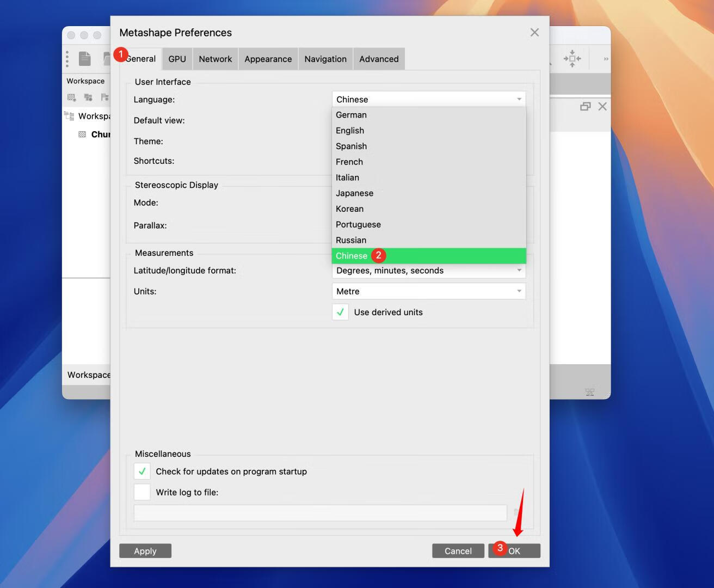714x588 pixels.
Task: Pick Japanese from the language list
Action: [429, 193]
